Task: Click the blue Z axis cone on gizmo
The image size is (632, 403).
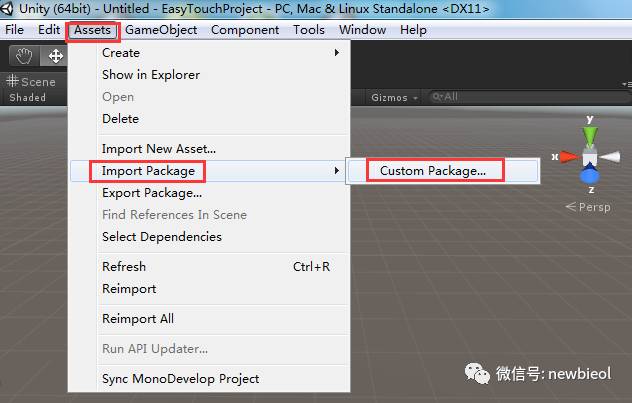Action: point(590,175)
